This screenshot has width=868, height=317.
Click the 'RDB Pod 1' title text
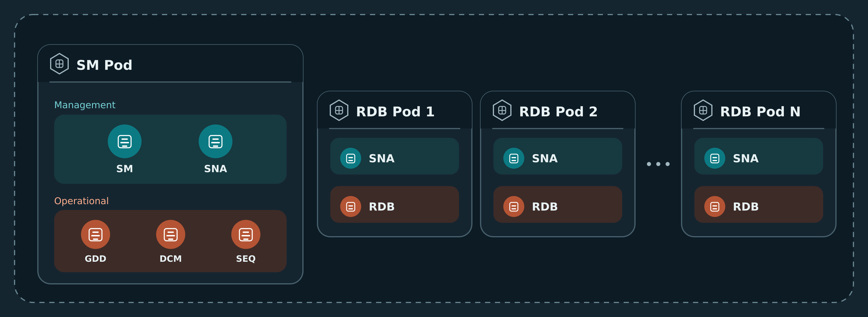pyautogui.click(x=395, y=112)
